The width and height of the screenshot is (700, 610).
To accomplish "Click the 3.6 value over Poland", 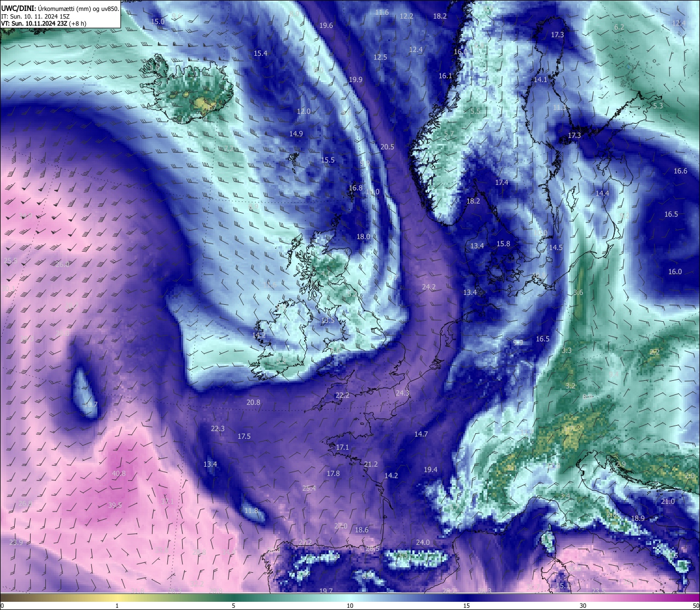I will (578, 292).
